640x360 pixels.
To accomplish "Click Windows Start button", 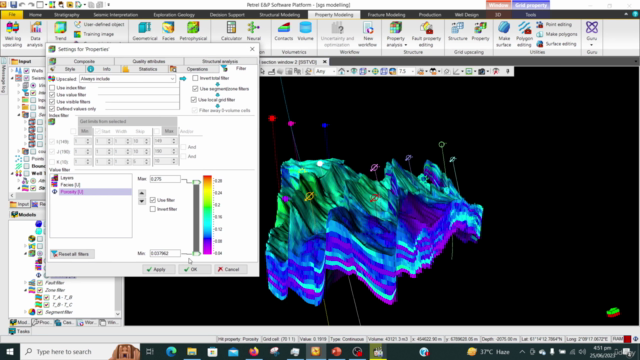I will tap(10, 351).
